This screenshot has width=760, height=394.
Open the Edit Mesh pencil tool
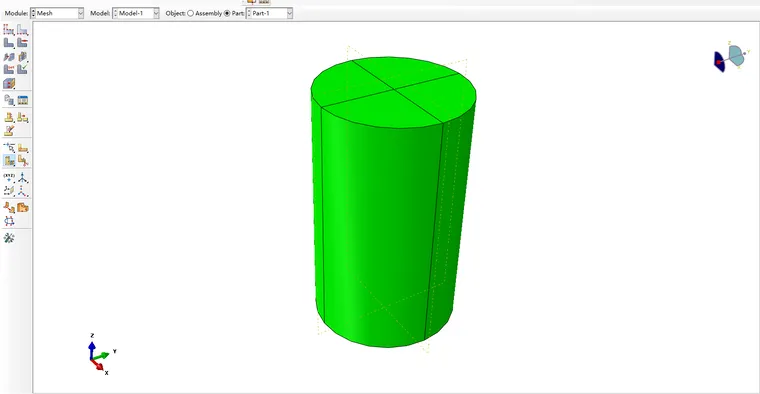coord(9,131)
